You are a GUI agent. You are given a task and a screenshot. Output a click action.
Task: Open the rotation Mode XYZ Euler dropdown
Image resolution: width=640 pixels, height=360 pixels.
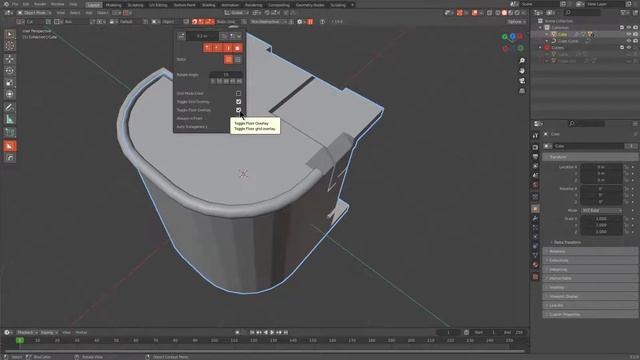point(601,210)
